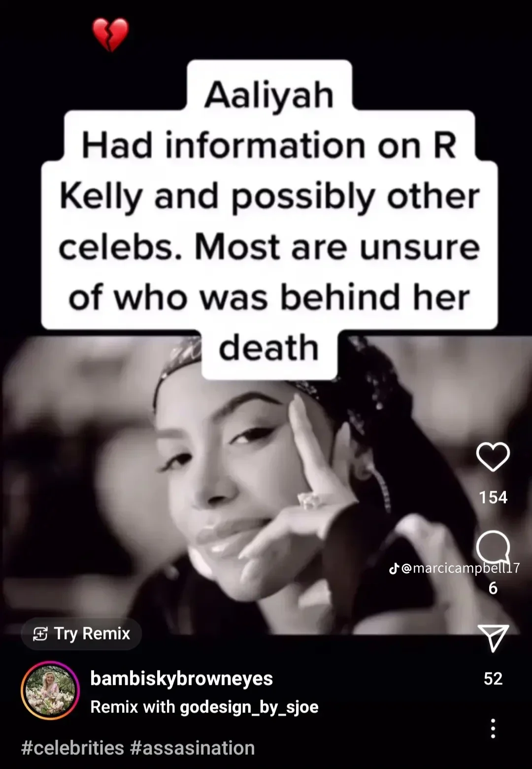Open more options with the three-dot icon
This screenshot has width=532, height=769.
[x=493, y=728]
